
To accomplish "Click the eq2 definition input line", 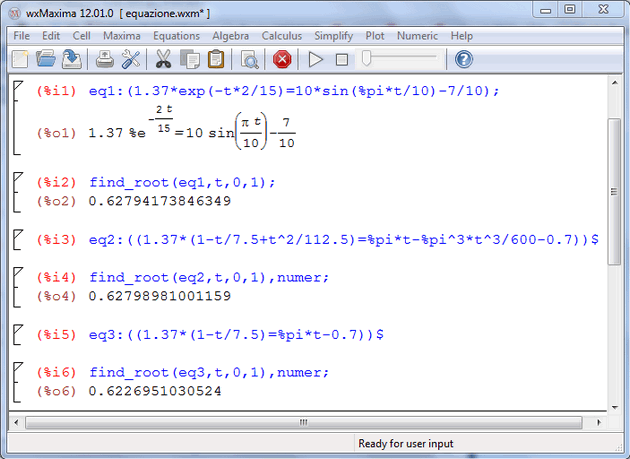I will 344,240.
